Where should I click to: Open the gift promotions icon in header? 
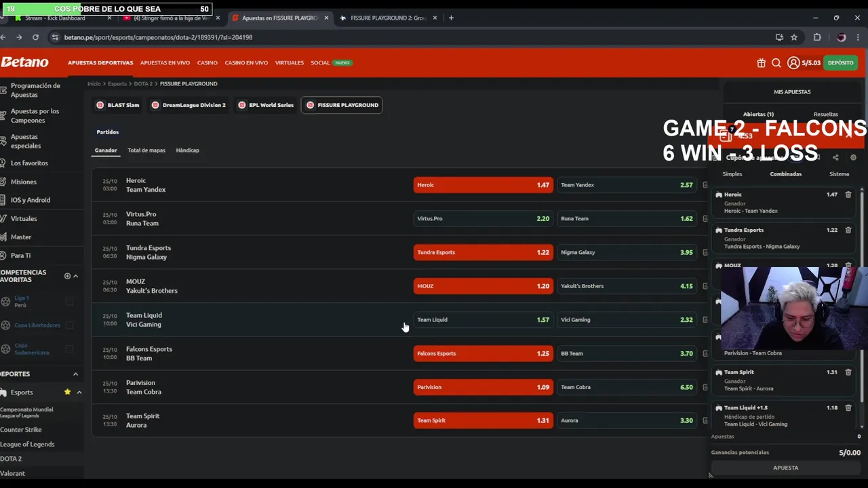pyautogui.click(x=761, y=63)
